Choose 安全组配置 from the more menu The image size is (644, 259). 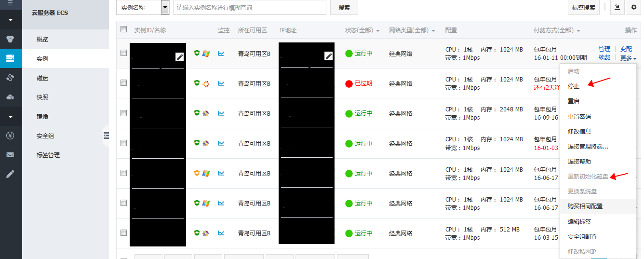(x=582, y=236)
